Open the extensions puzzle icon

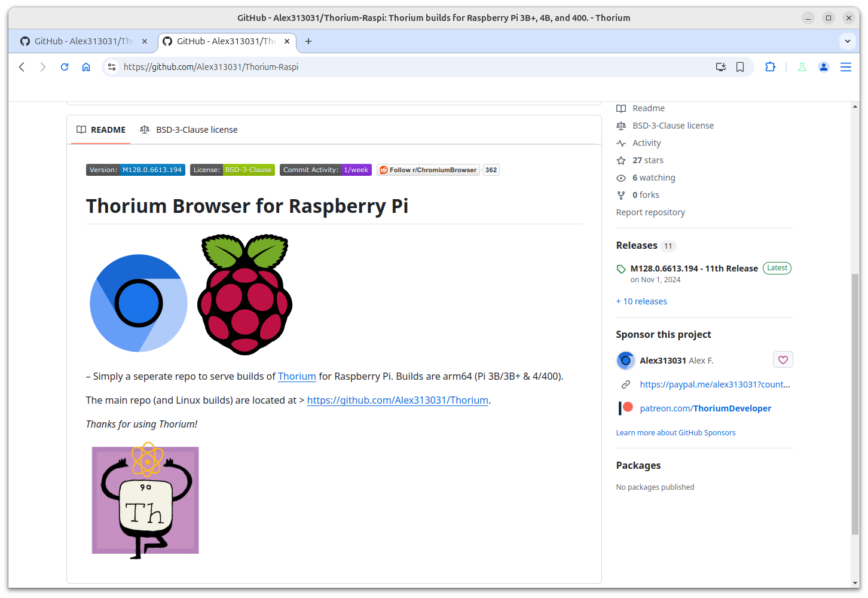click(x=770, y=67)
